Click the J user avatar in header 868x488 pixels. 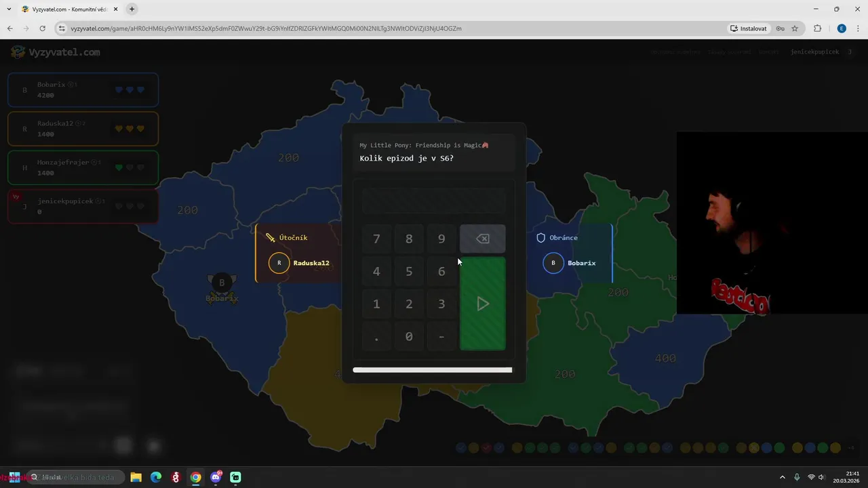(850, 52)
